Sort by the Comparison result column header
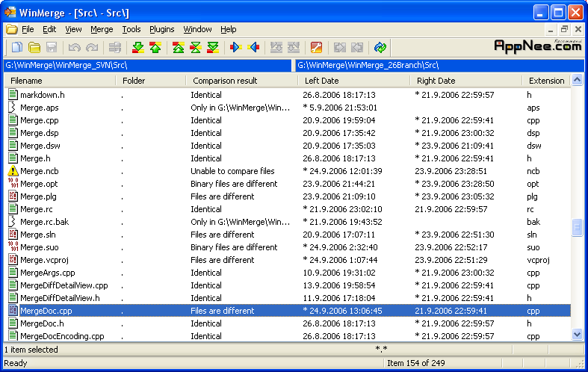588x372 pixels. (x=242, y=81)
